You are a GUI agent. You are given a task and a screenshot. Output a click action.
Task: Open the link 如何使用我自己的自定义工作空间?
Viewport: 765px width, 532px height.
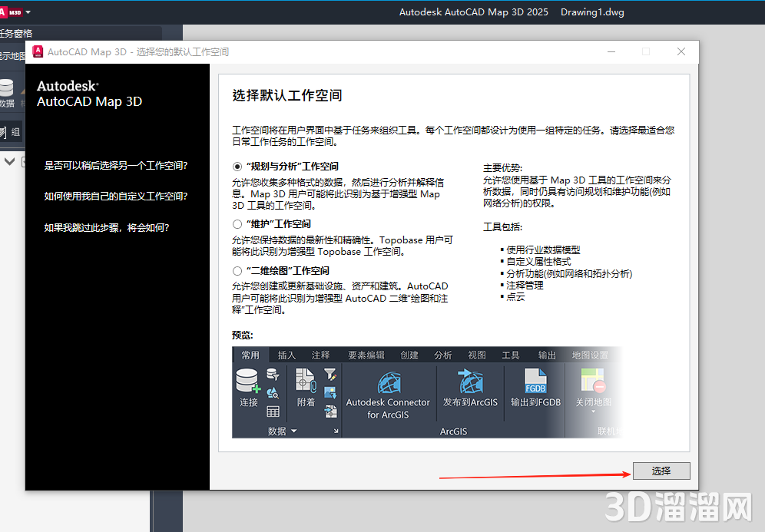coord(116,196)
